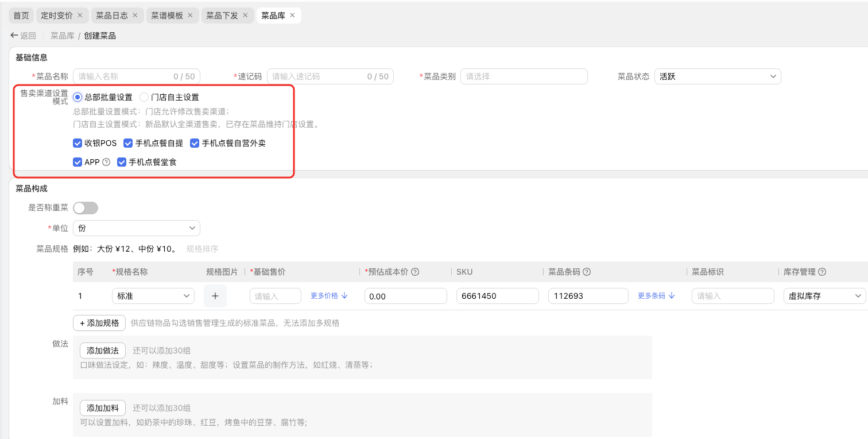
Task: Click the SKU field showing 6661450
Action: click(x=498, y=296)
